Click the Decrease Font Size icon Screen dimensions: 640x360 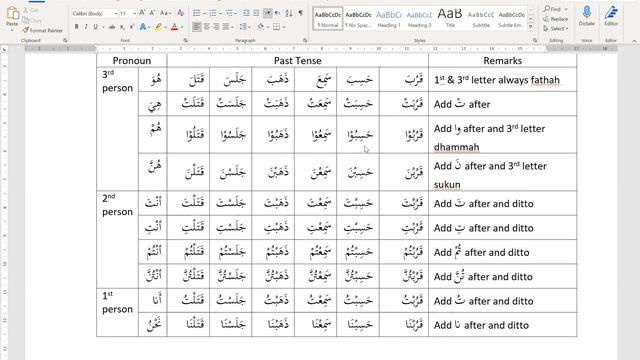(x=152, y=13)
